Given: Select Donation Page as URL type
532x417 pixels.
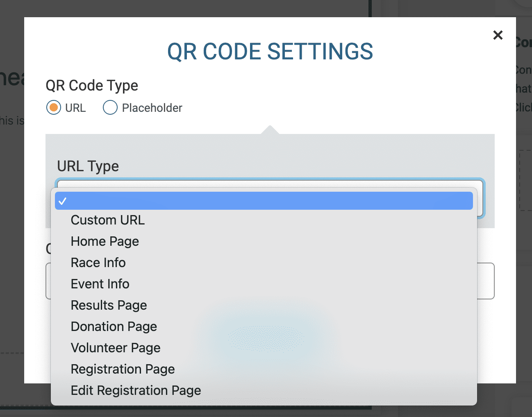Looking at the screenshot, I should pyautogui.click(x=114, y=326).
